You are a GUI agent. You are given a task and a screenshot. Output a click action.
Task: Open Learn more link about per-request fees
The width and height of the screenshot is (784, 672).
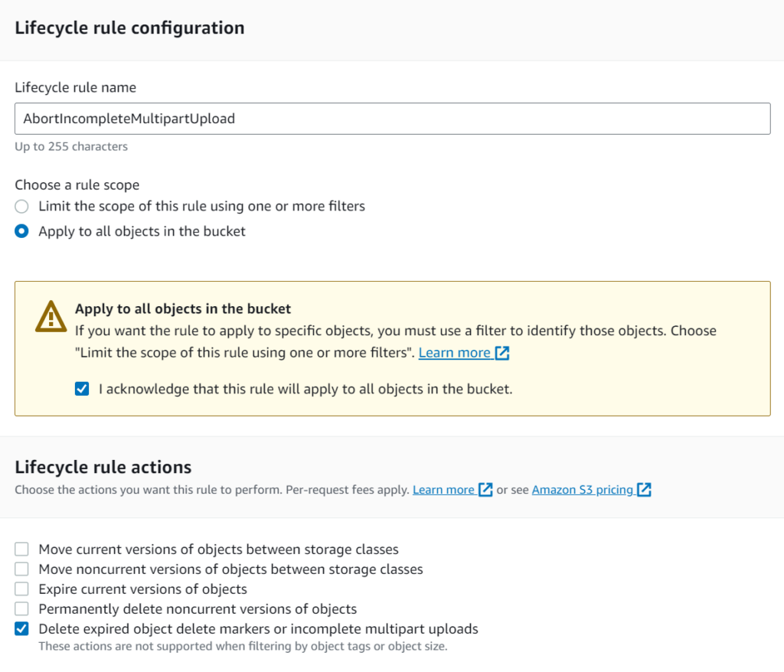pyautogui.click(x=443, y=490)
